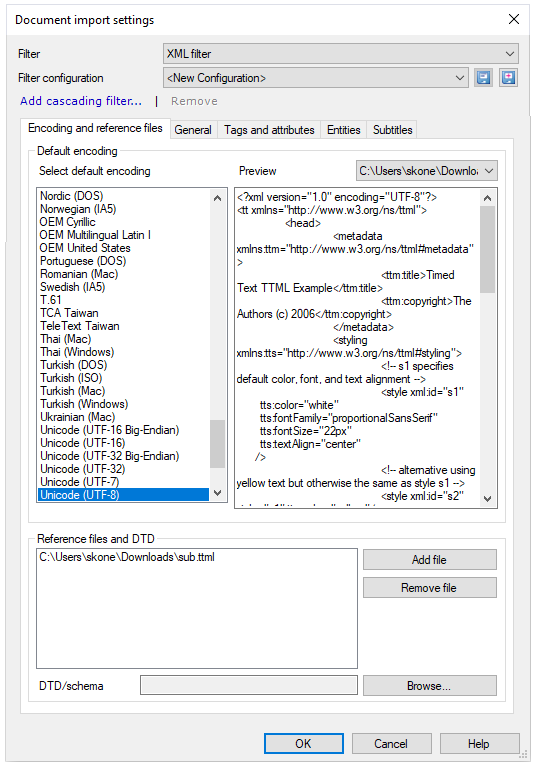Click the import filter configuration icon

pyautogui.click(x=509, y=78)
